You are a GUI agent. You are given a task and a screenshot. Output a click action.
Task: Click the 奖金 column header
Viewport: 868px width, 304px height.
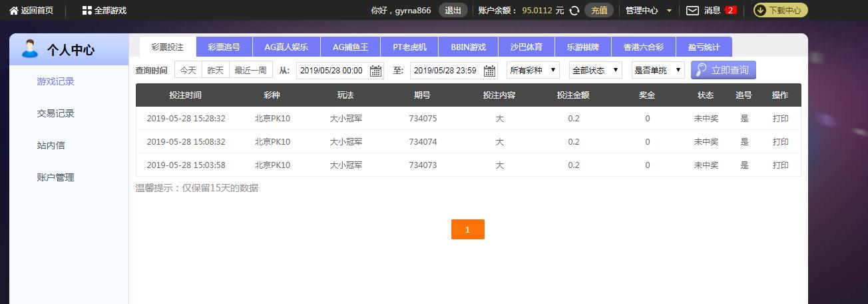[647, 95]
